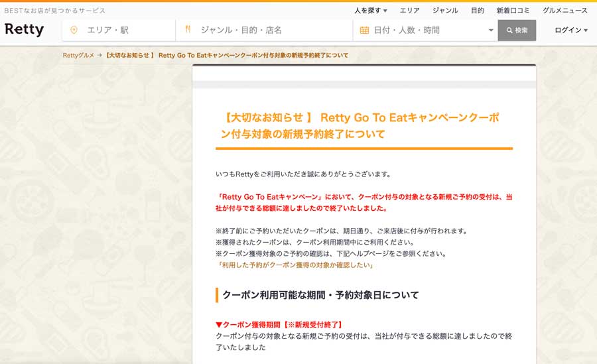Click the note ※獲得されたクーポンは
Viewport: 597px width, 364px height.
(x=315, y=242)
